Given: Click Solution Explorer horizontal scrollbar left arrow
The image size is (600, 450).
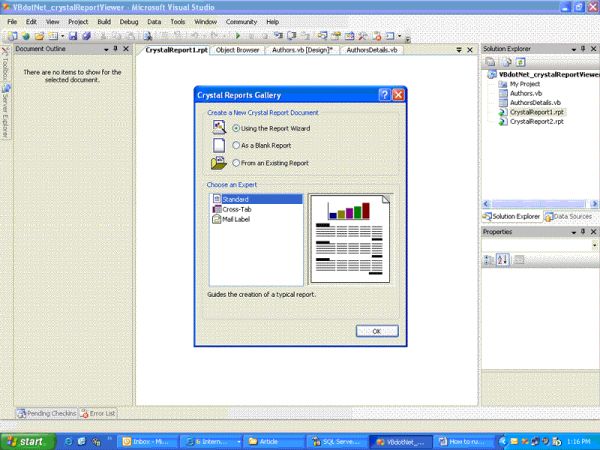Looking at the screenshot, I should click(486, 204).
